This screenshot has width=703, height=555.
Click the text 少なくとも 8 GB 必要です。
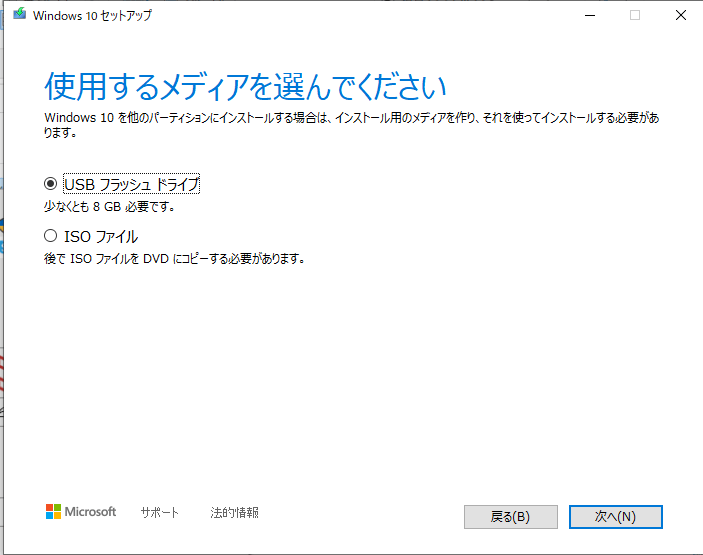109,207
